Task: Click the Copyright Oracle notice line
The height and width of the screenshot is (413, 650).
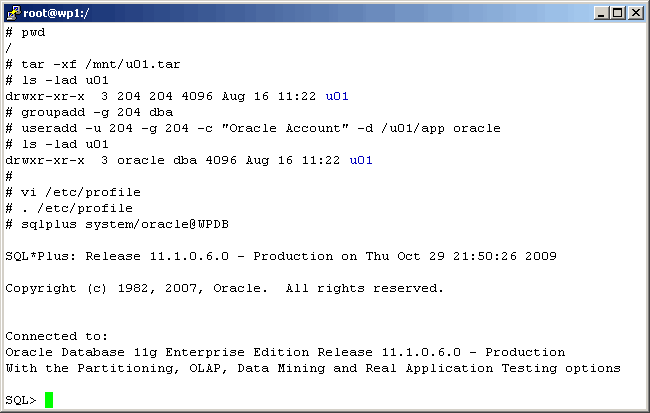Action: coord(224,288)
